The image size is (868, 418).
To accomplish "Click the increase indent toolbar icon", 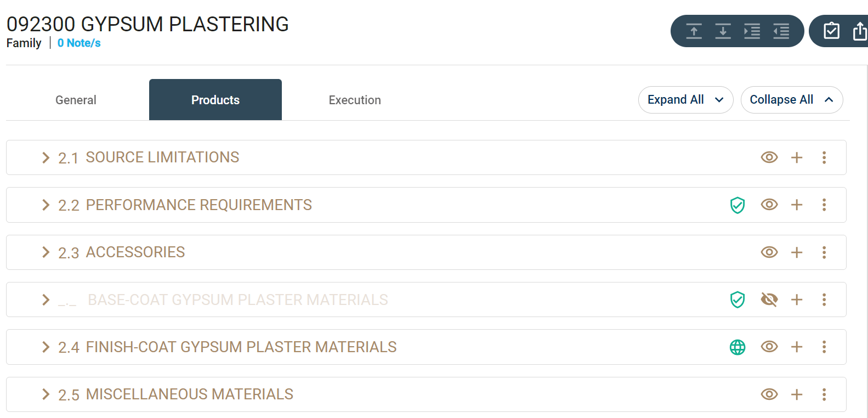I will tap(752, 31).
